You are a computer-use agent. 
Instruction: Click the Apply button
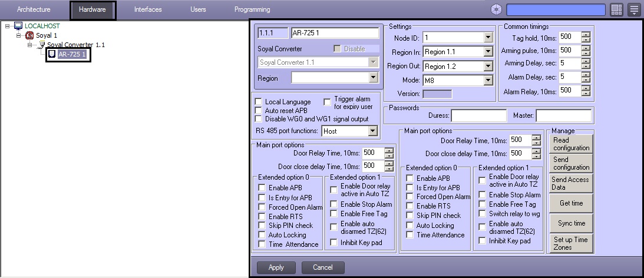[276, 267]
